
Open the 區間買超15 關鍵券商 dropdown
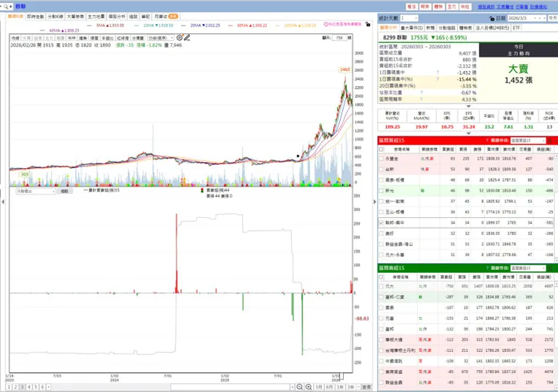tap(528, 140)
